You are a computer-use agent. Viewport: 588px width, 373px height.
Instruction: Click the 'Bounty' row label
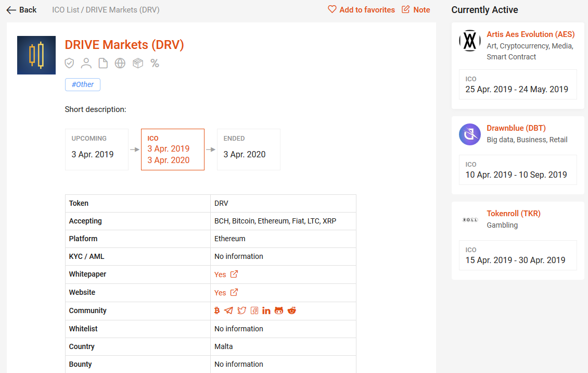click(x=80, y=364)
